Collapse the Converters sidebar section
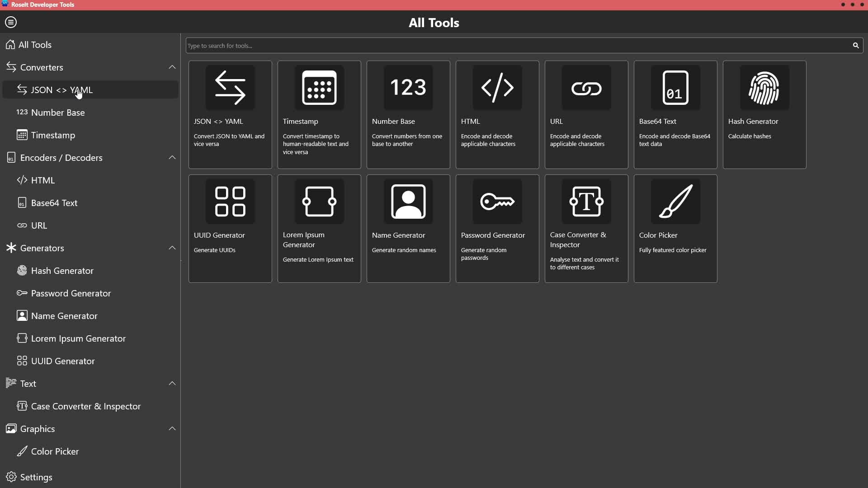868x488 pixels. (x=172, y=67)
